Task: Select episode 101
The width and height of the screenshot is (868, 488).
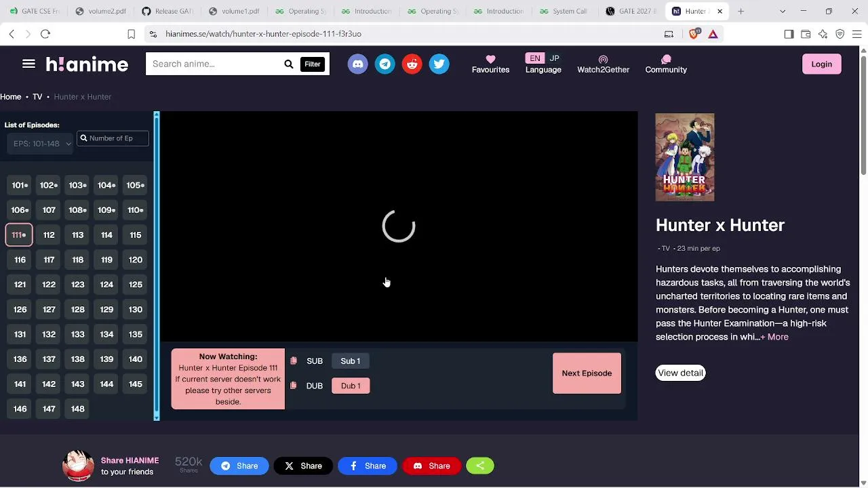Action: tap(20, 185)
